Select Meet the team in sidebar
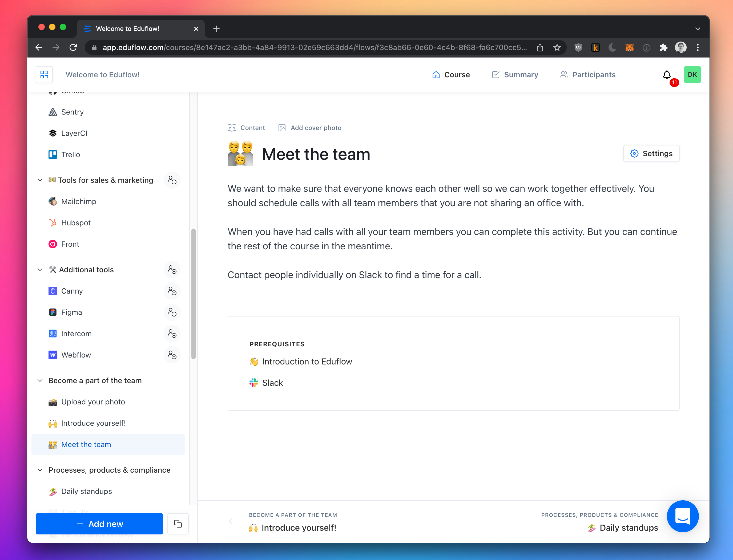Viewport: 733px width, 560px height. click(108, 444)
